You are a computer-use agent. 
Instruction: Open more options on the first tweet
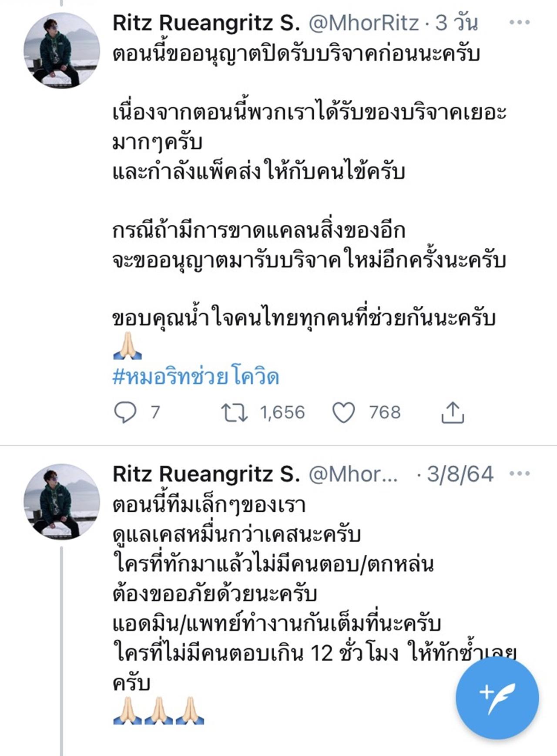coord(520,23)
